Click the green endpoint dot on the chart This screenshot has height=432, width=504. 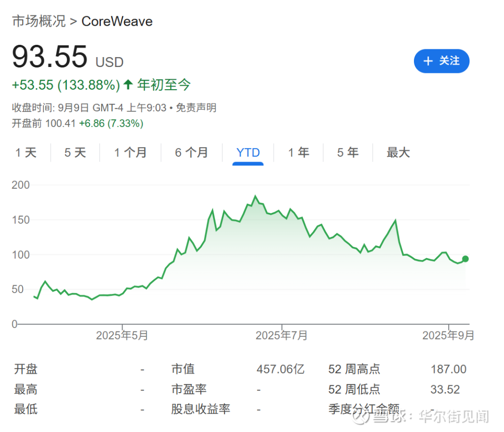[465, 259]
